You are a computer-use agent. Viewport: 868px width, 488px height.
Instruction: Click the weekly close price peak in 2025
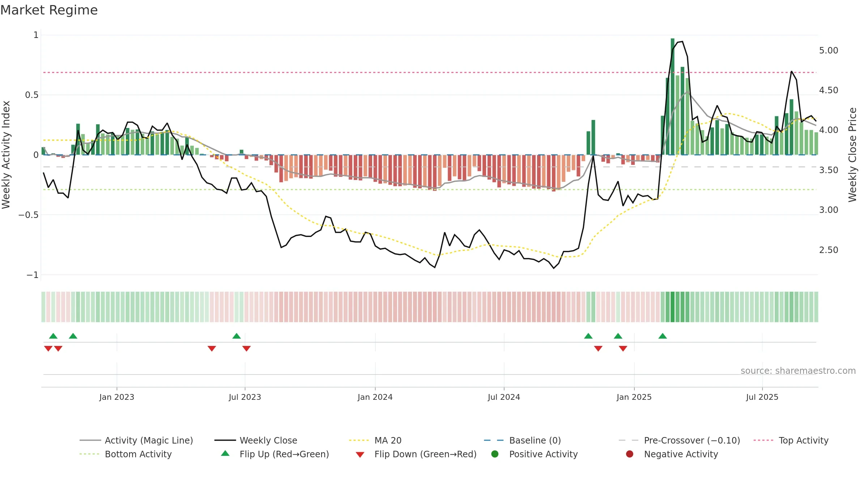click(682, 42)
